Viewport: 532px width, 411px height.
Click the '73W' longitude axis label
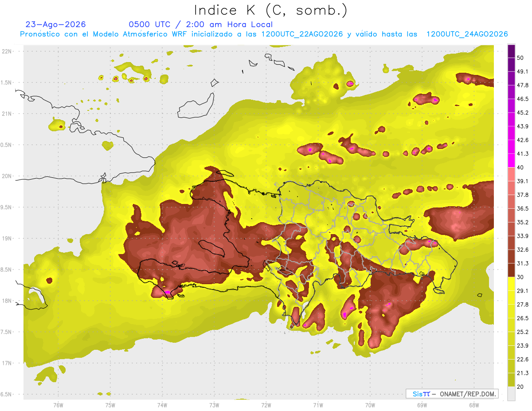pyautogui.click(x=214, y=405)
